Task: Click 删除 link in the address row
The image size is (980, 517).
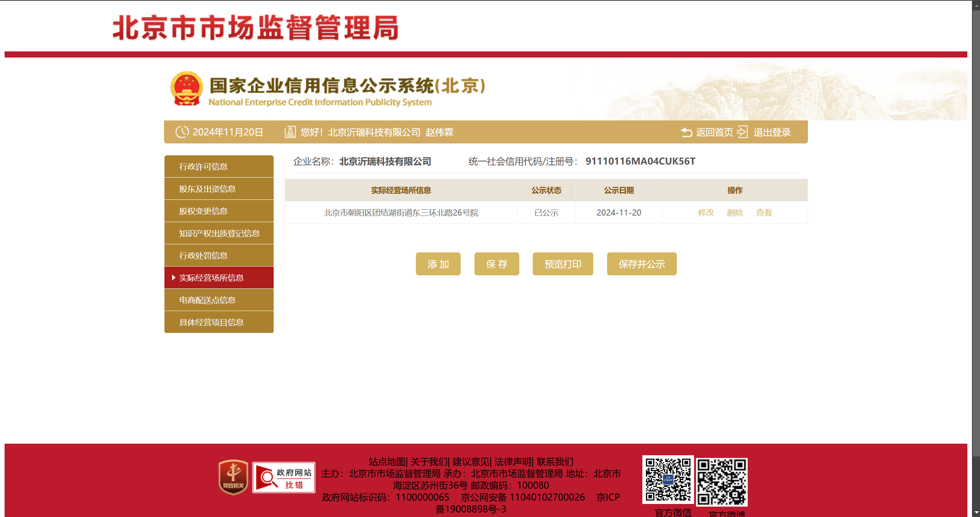Action: pyautogui.click(x=735, y=212)
